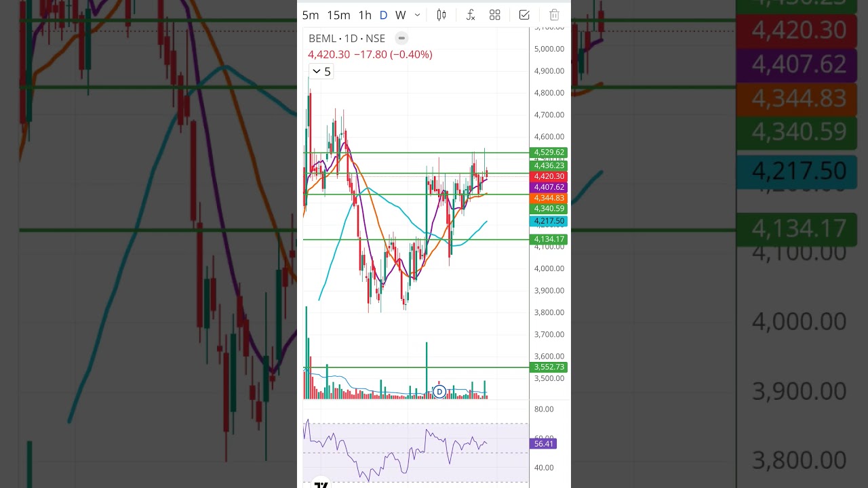Click the 40.00 RSI scale label
Viewport: 868px width, 488px height.
(x=544, y=468)
